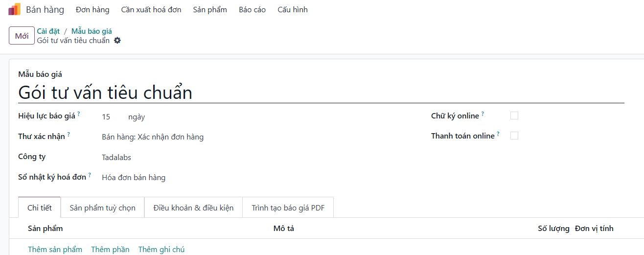Viewport: 644px width, 255px height.
Task: Click help icon beside Sổ nhật ký hoá đơn
Action: click(90, 175)
